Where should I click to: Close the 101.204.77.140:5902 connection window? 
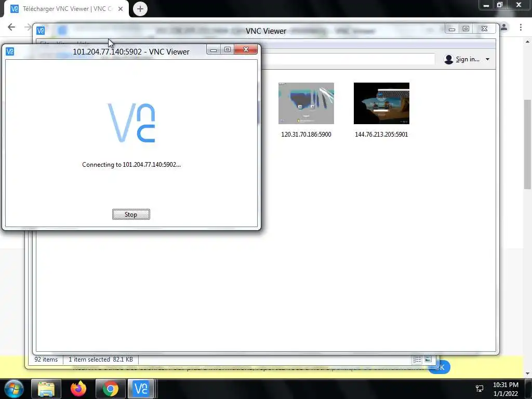coord(246,49)
